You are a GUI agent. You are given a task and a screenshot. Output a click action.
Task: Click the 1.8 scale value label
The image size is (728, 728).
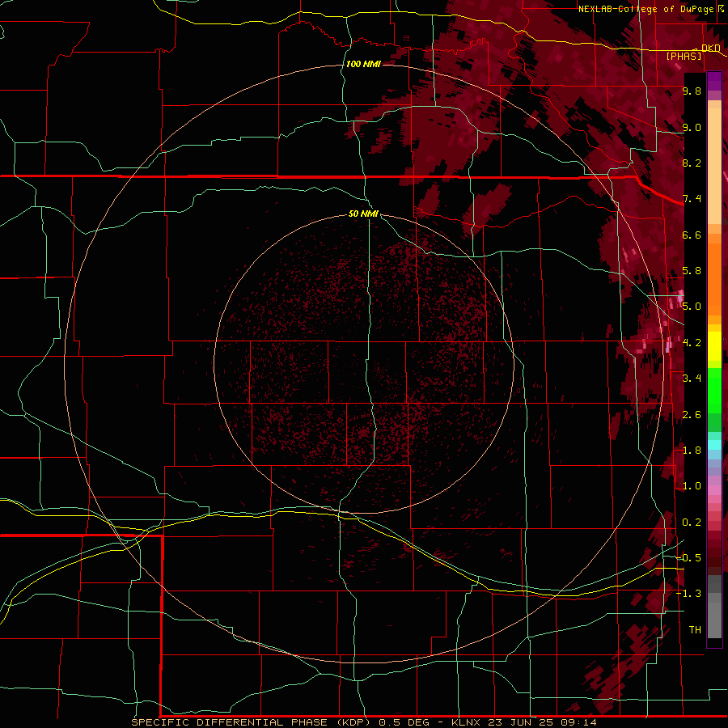click(x=692, y=451)
